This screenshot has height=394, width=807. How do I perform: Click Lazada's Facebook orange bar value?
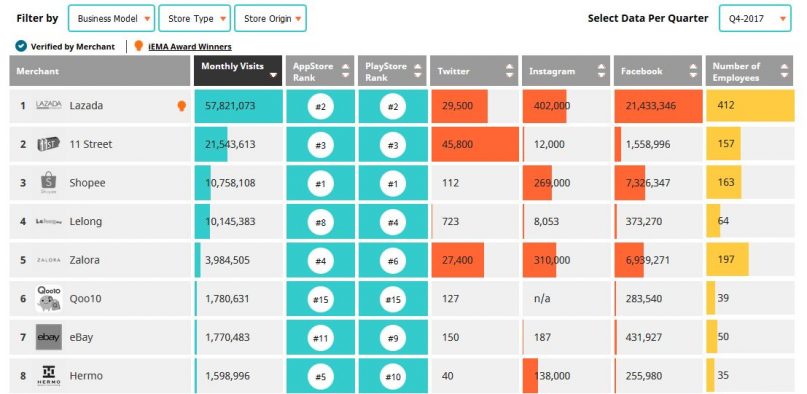click(658, 106)
